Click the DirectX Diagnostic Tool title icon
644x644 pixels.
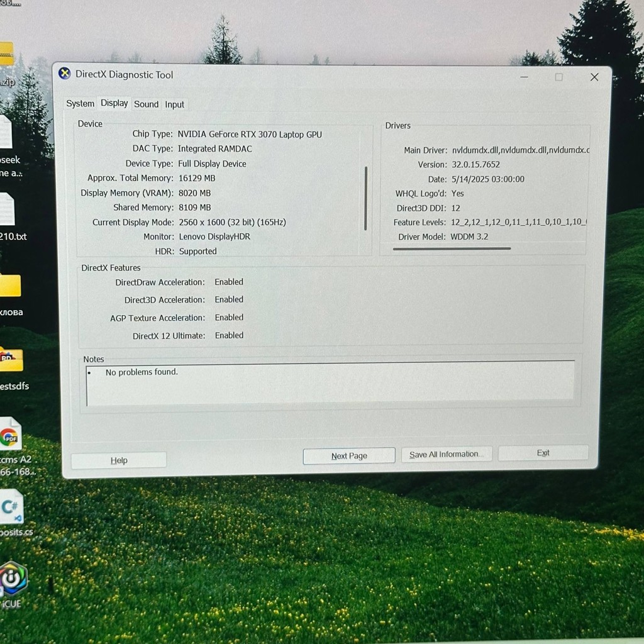(x=65, y=74)
